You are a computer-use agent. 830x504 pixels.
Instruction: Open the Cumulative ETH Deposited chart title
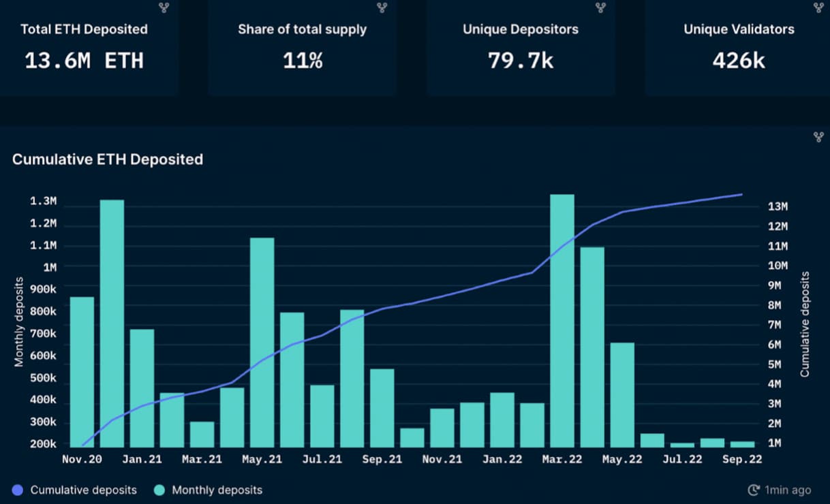tap(108, 159)
